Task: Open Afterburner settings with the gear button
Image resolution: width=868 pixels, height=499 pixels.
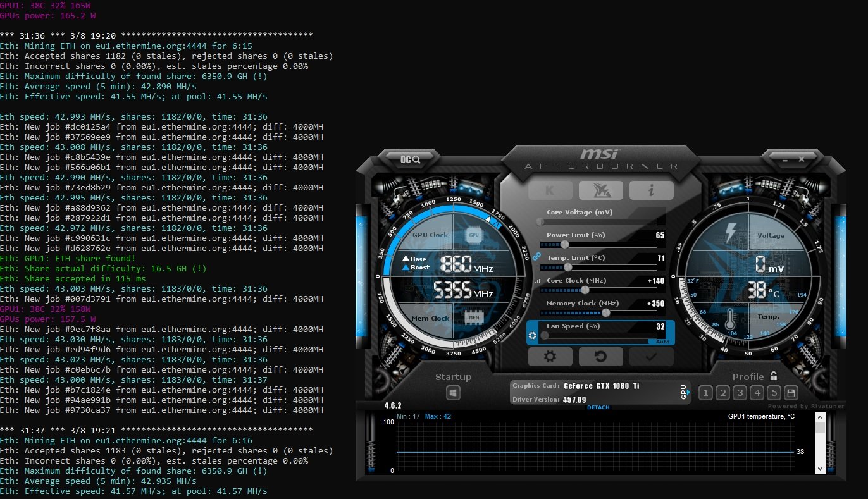Action: coord(550,357)
